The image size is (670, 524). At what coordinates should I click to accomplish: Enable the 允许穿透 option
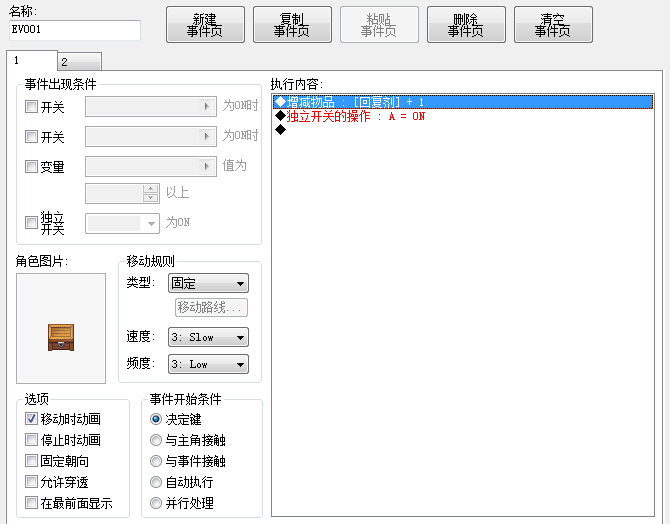click(x=31, y=482)
